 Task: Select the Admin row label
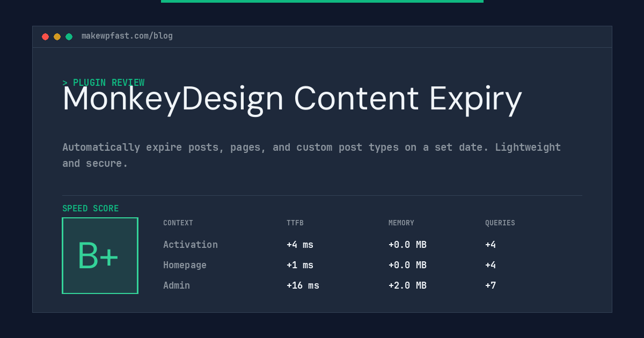177,285
